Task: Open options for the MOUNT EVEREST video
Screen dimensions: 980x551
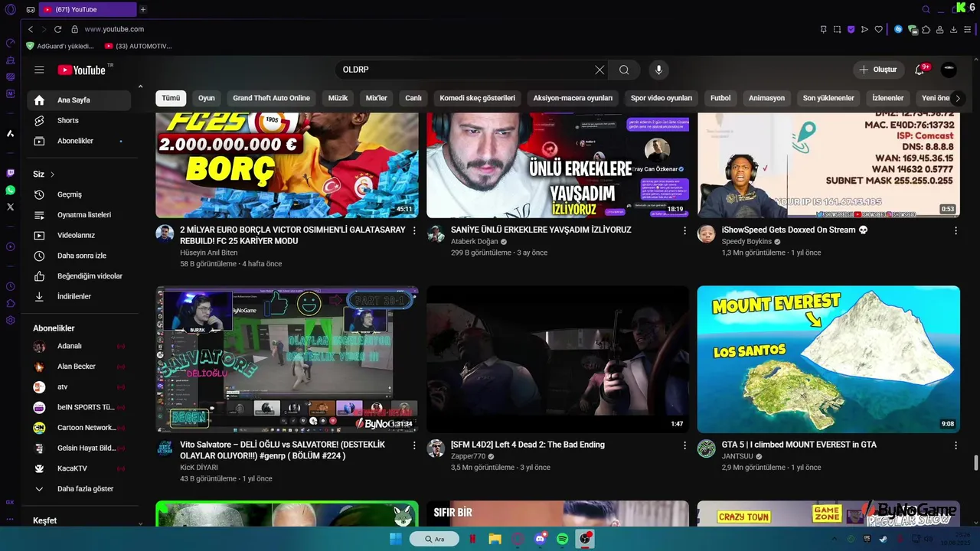Action: click(x=955, y=445)
